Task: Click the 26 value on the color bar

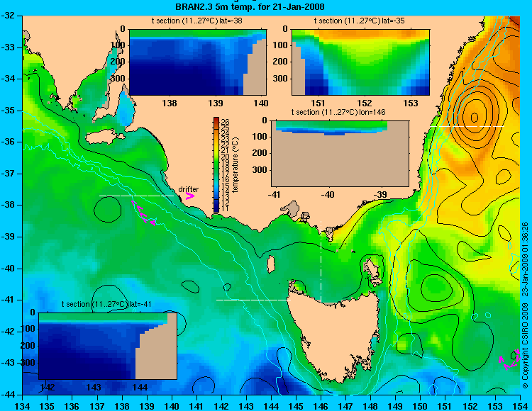Action: 226,122
